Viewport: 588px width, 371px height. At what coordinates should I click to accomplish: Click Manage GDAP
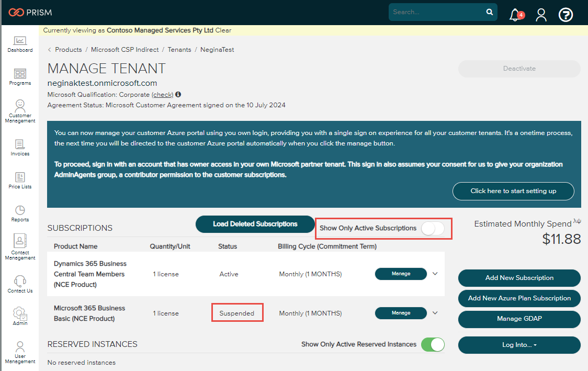[x=519, y=319]
